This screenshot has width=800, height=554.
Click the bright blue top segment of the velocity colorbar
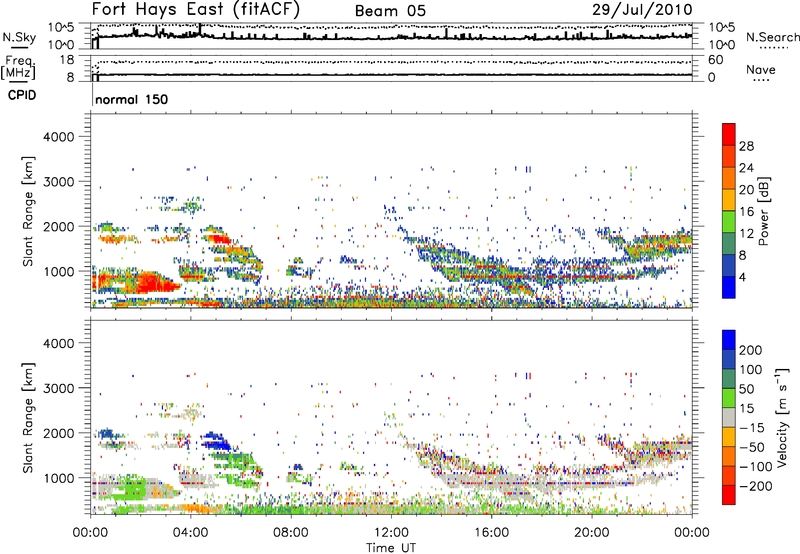[x=729, y=340]
